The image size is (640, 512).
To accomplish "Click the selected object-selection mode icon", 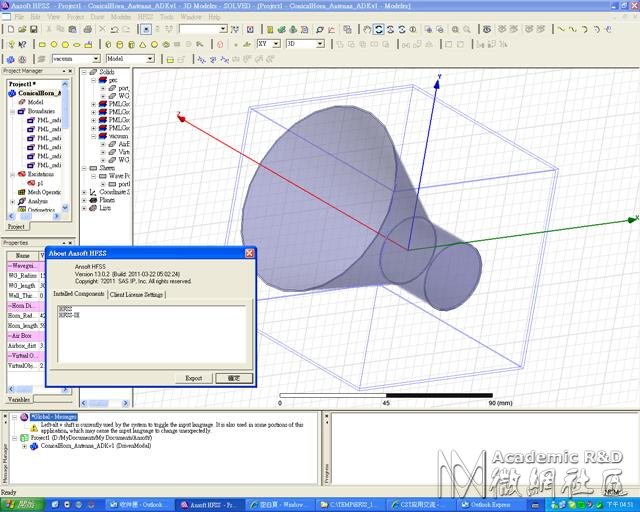I will point(146,29).
